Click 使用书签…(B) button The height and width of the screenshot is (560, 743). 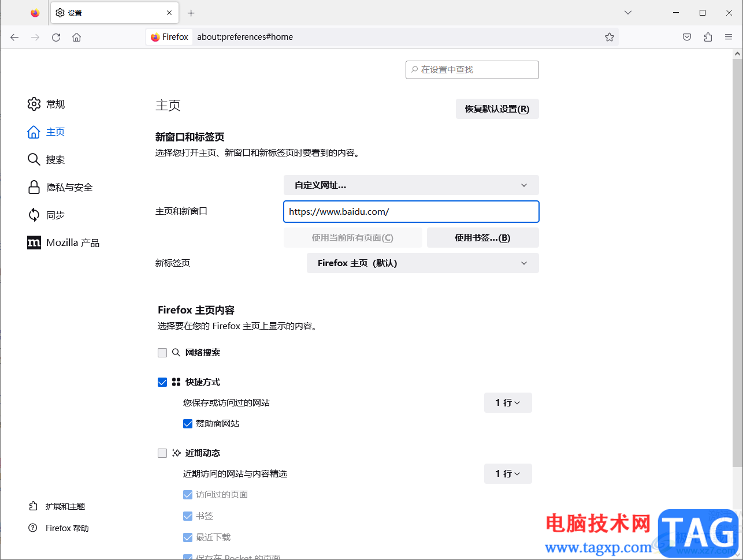point(483,238)
